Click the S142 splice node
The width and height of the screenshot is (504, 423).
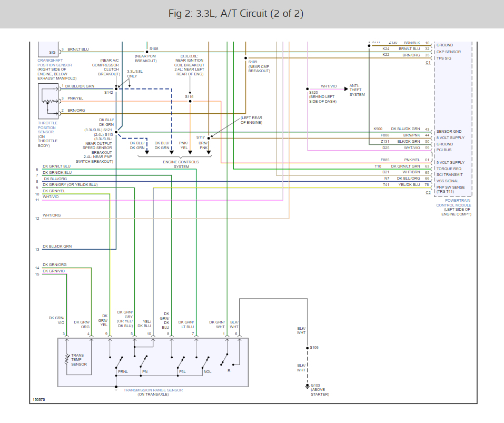point(116,88)
